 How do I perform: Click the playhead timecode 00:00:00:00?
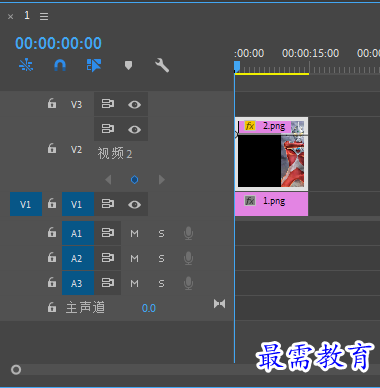point(58,43)
